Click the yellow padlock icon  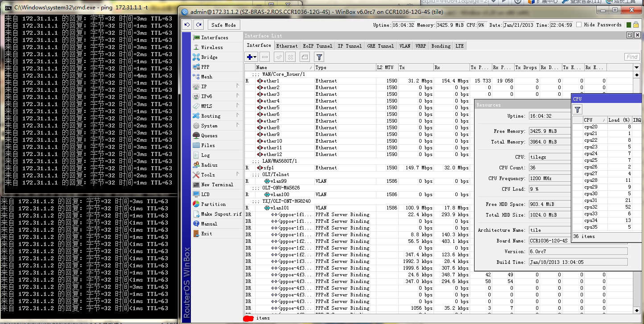click(x=636, y=25)
